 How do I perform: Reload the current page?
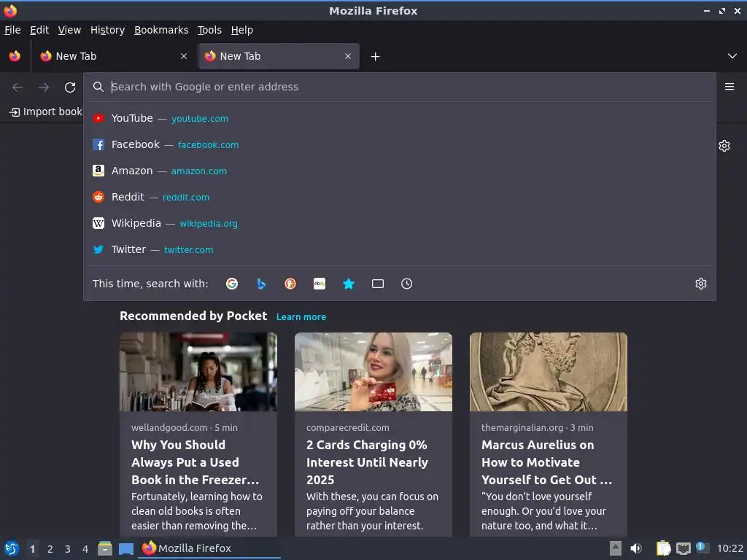(70, 87)
